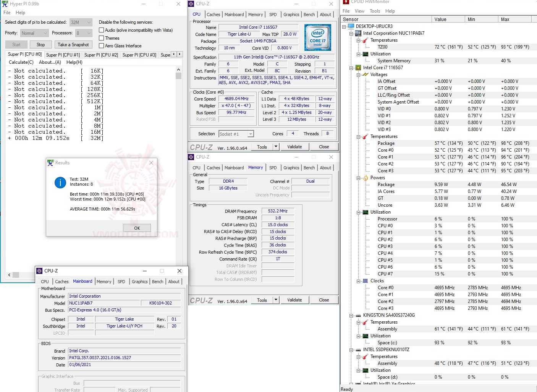Collapse the DESKTOP-IJRUCR3 tree node
The height and width of the screenshot is (392, 537).
coord(344,26)
